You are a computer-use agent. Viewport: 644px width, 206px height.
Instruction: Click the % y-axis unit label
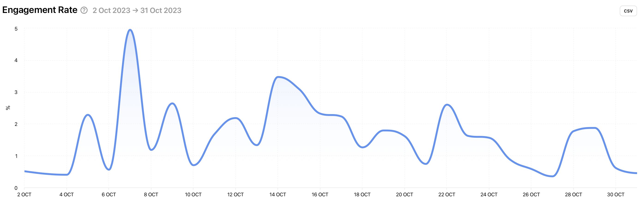tap(8, 108)
